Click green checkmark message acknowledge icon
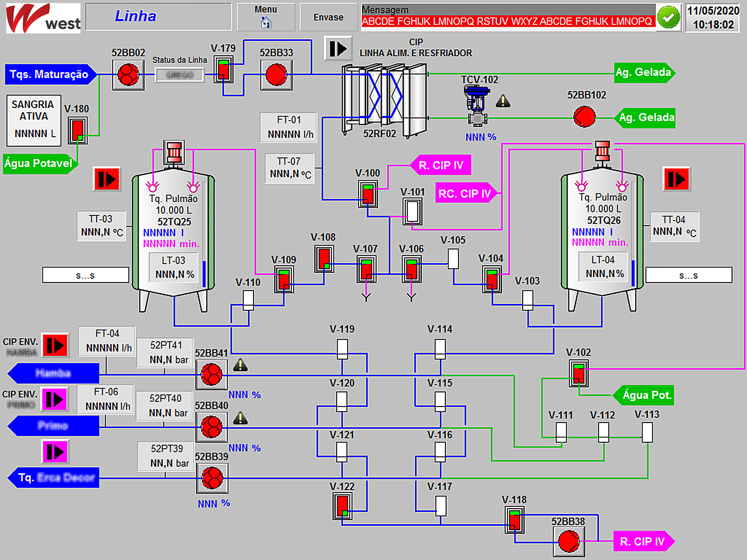747x560 pixels. click(668, 17)
